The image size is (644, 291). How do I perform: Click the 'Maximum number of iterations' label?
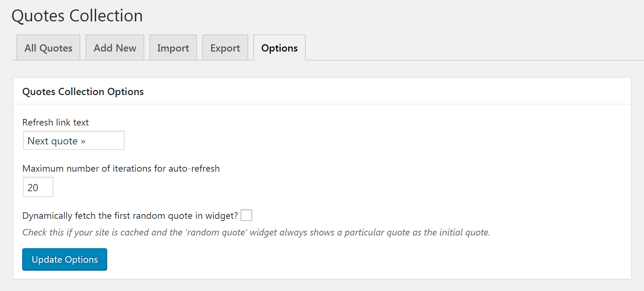pos(121,168)
